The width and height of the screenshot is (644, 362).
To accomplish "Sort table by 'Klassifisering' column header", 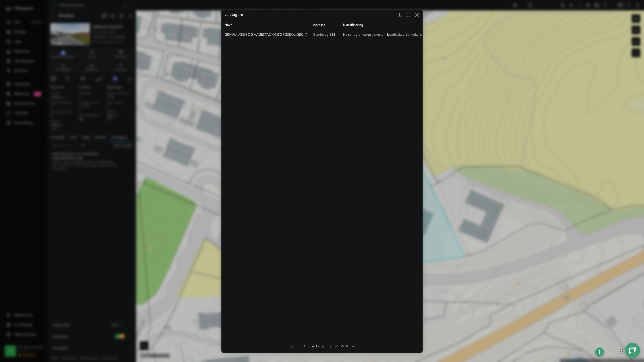I will [x=353, y=25].
